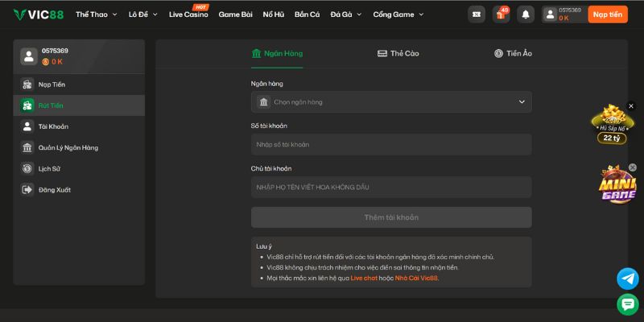This screenshot has width=644, height=322.
Task: Click the ticket voucher icon in header
Action: click(477, 14)
